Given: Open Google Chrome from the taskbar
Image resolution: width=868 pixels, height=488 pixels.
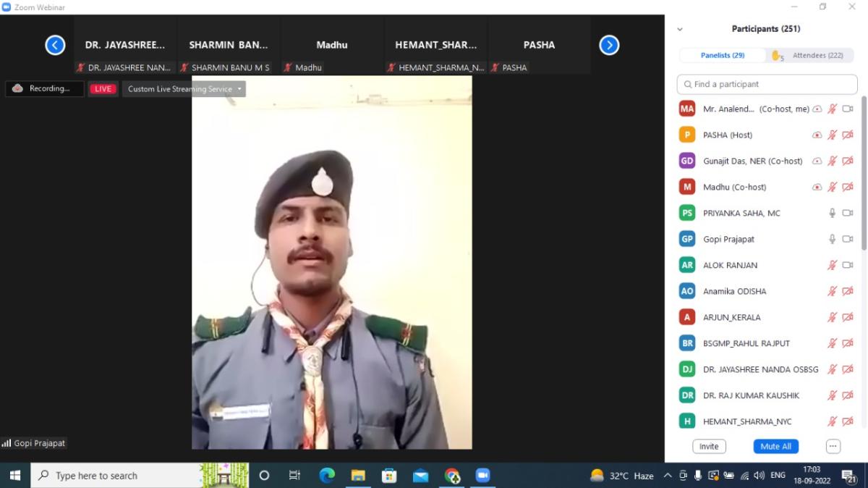Looking at the screenshot, I should (x=452, y=476).
